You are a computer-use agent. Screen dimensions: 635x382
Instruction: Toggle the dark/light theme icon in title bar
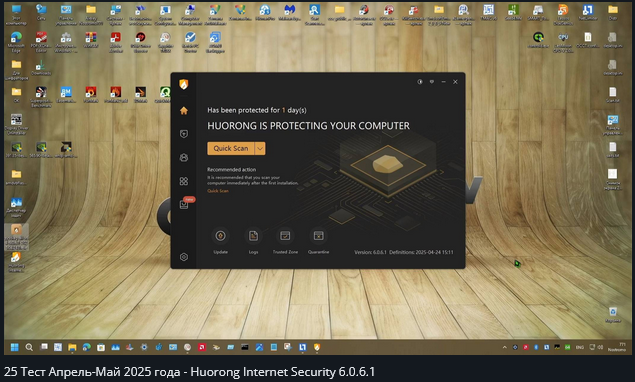(x=420, y=82)
